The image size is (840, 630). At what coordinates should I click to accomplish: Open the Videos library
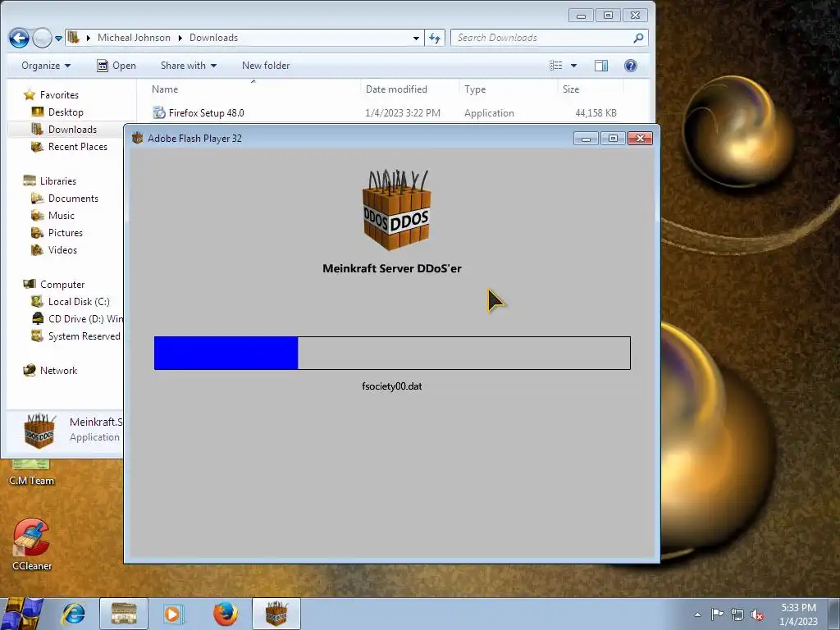(x=62, y=249)
